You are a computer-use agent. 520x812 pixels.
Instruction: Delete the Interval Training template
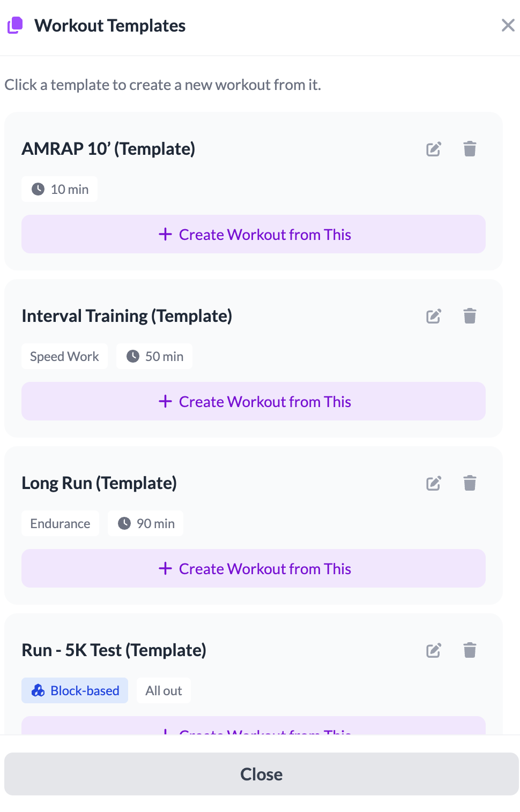click(x=470, y=316)
